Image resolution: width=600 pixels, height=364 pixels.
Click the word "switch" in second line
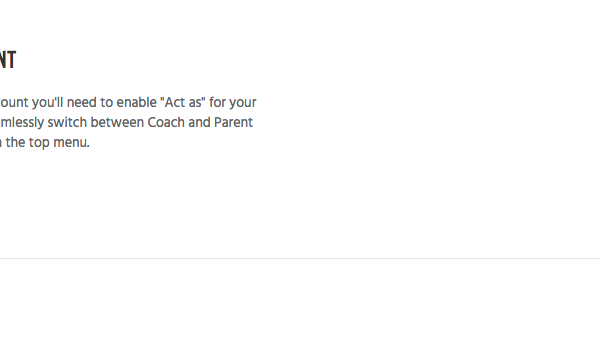coord(67,122)
